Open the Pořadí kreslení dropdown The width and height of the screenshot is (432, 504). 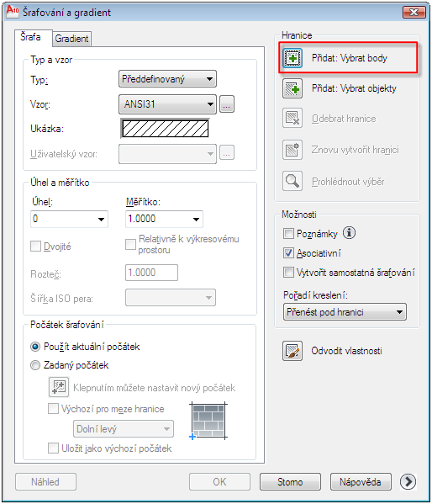(x=345, y=312)
